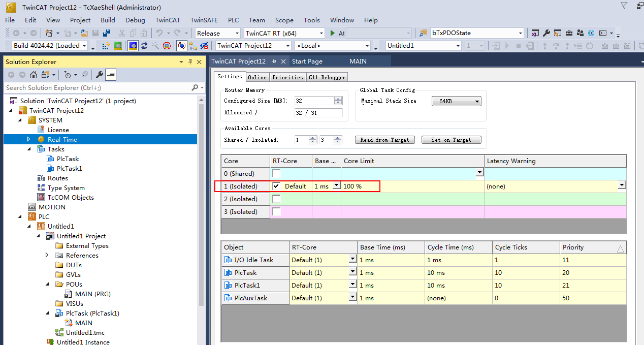Expand the References tree node
644x345 pixels.
point(47,255)
